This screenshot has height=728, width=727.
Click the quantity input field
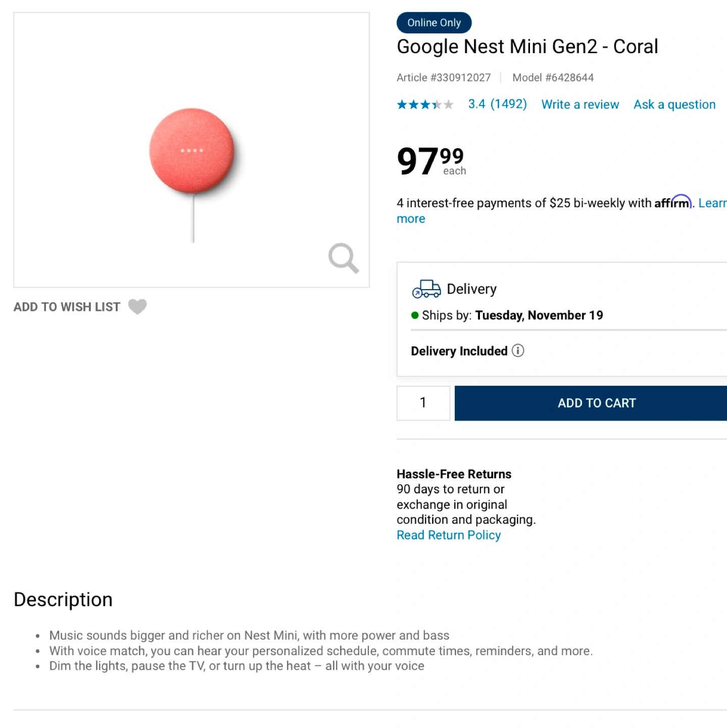pos(423,403)
